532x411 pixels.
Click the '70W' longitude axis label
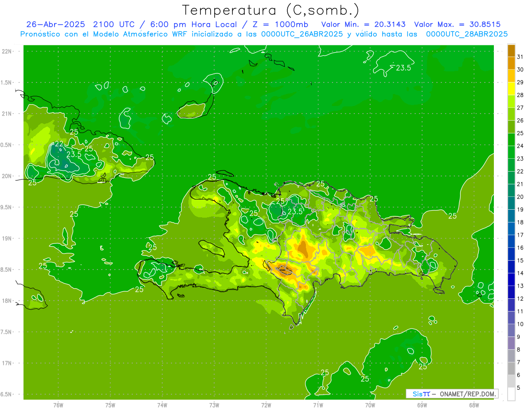(x=370, y=405)
